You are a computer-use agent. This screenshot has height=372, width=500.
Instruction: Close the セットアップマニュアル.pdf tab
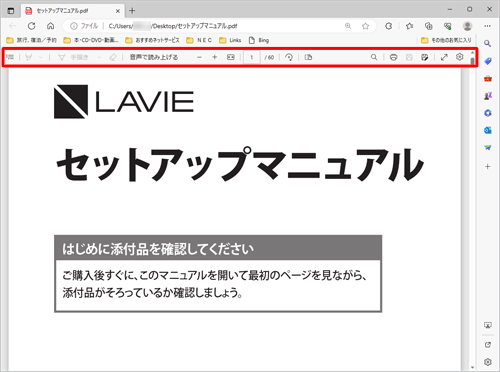click(118, 11)
